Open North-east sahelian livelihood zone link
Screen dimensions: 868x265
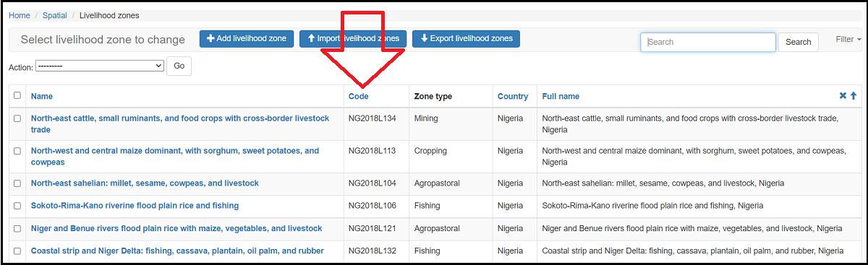[x=145, y=183]
